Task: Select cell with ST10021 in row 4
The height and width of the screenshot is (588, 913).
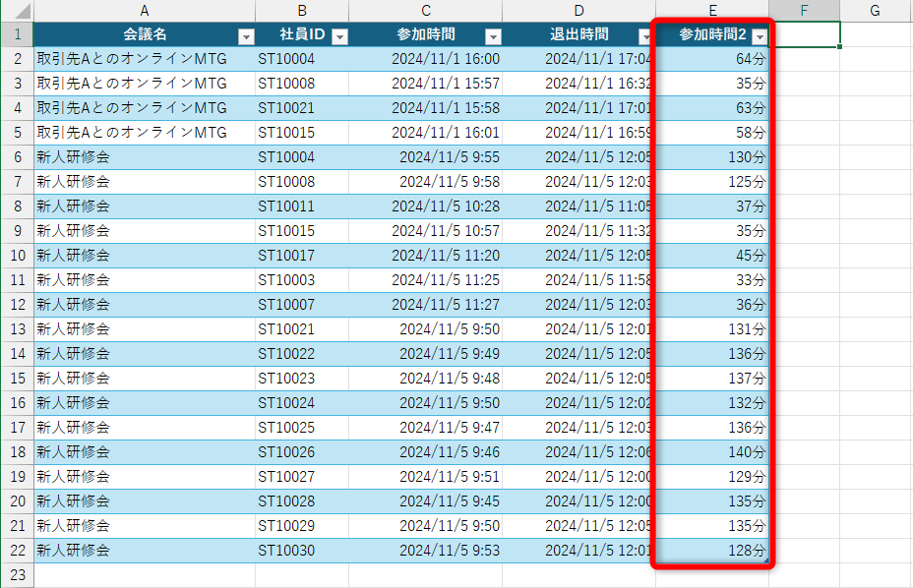Action: pyautogui.click(x=302, y=108)
